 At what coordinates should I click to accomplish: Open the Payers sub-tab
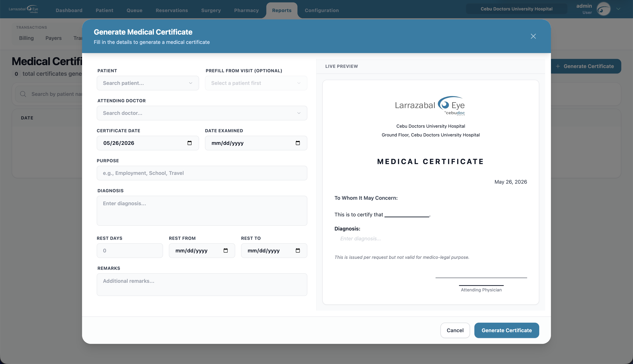[x=53, y=38]
